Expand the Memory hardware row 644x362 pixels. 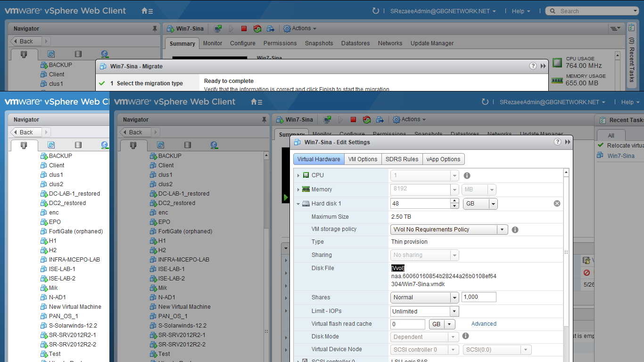(x=298, y=189)
